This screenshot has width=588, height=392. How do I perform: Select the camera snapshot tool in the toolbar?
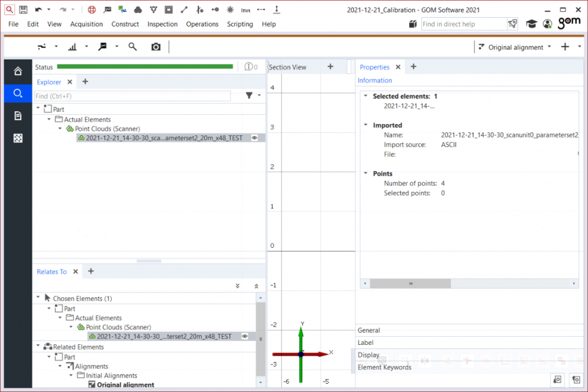155,46
